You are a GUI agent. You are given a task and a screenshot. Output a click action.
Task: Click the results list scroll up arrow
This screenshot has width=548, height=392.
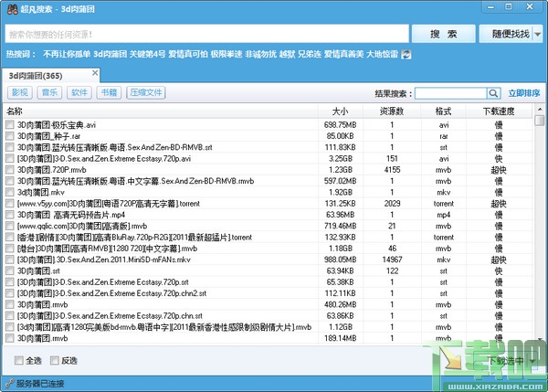pyautogui.click(x=540, y=109)
